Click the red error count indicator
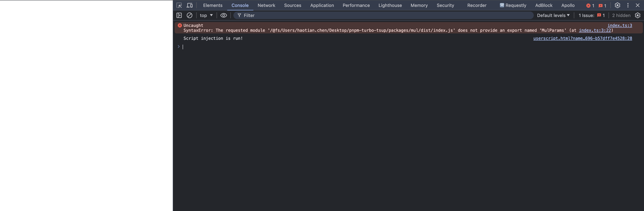644x211 pixels. pos(590,5)
